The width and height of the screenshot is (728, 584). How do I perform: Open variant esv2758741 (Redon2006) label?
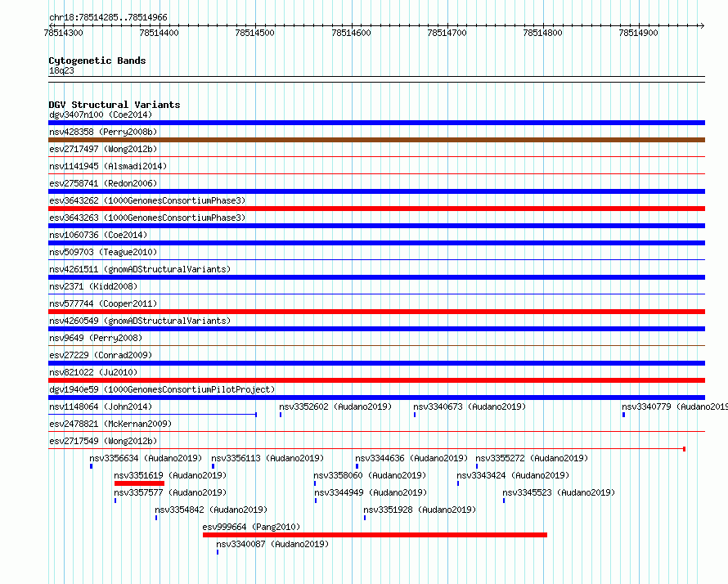point(103,183)
